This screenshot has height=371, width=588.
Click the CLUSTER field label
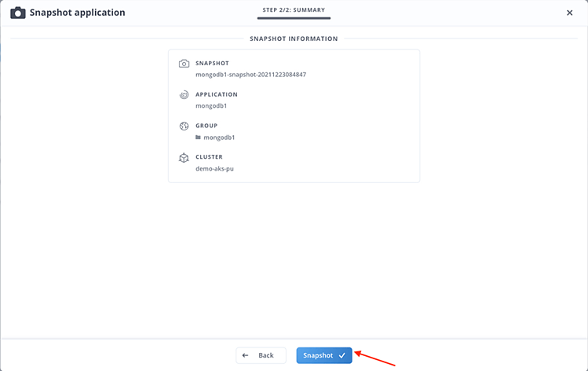coord(209,157)
